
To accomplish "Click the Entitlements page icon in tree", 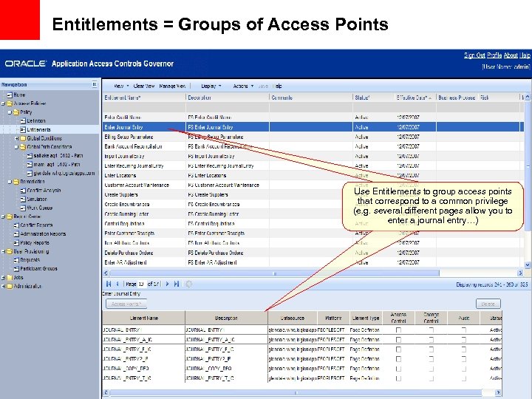I will click(x=23, y=129).
